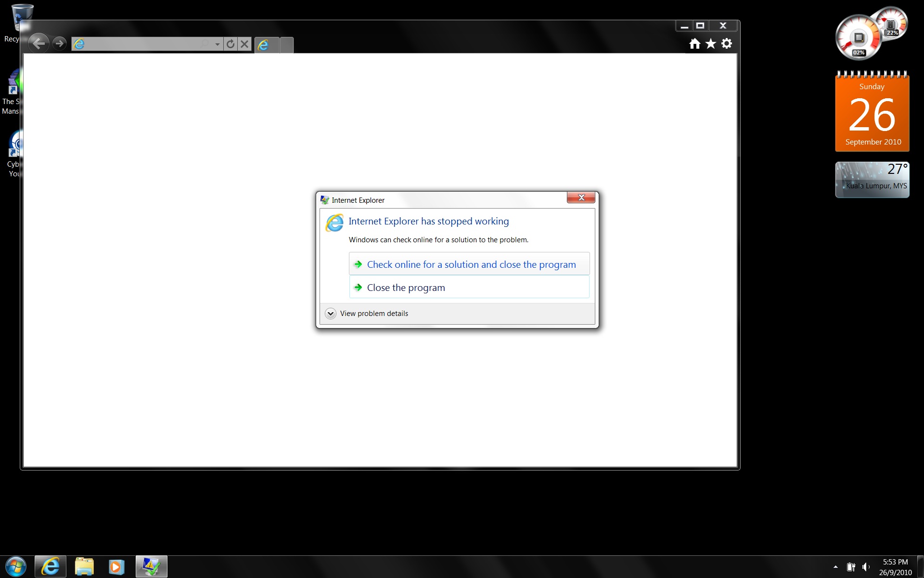Go to the Home page icon
924x578 pixels.
(x=694, y=44)
